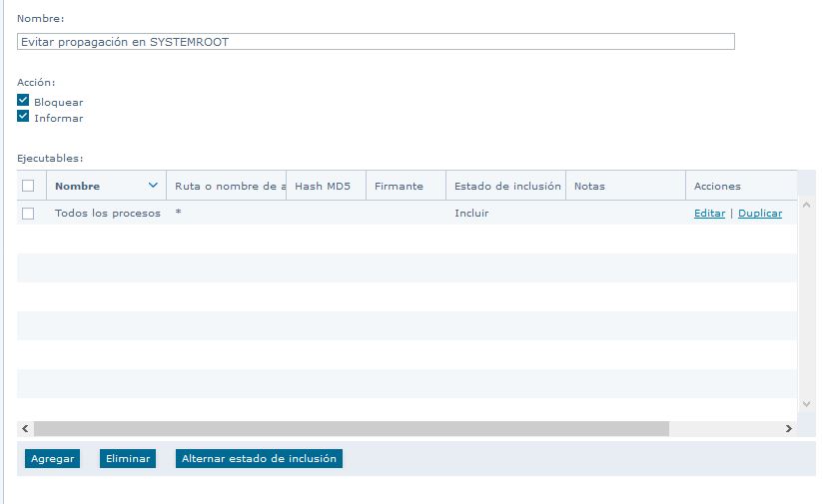Click the asterisk path cell
This screenshot has height=504, width=835.
point(179,212)
